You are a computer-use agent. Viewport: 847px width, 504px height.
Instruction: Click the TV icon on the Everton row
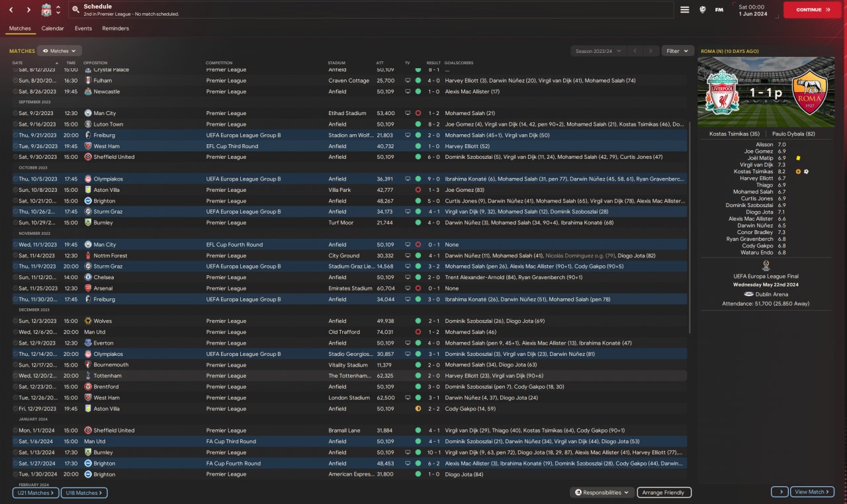point(408,343)
